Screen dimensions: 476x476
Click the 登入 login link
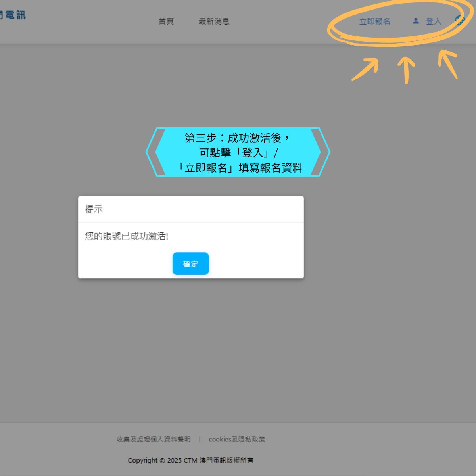[434, 21]
